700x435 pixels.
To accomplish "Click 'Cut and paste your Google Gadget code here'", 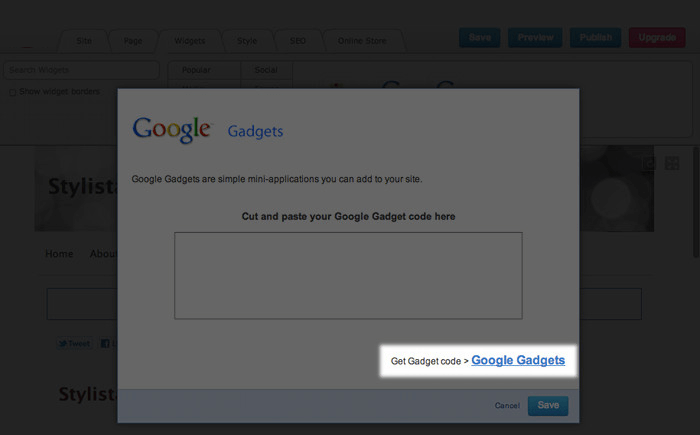I will (x=348, y=217).
